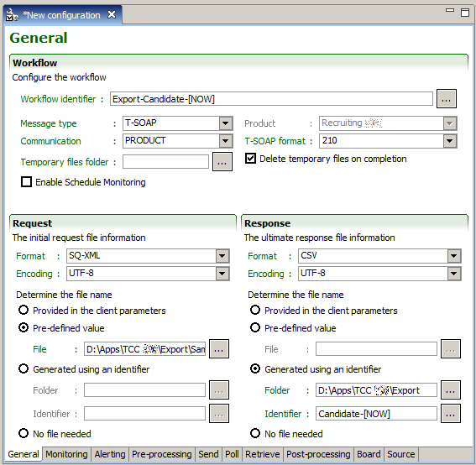The width and height of the screenshot is (476, 465).
Task: Click the New configuration tab icon
Action: (x=12, y=14)
